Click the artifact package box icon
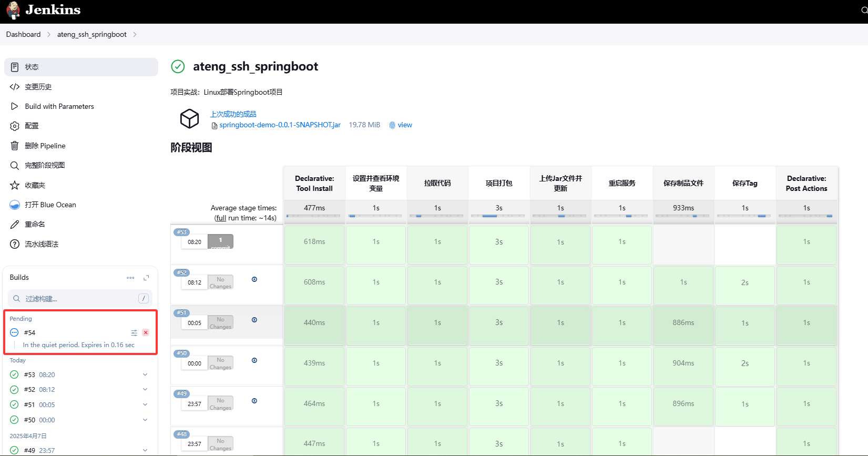This screenshot has height=456, width=868. click(189, 119)
